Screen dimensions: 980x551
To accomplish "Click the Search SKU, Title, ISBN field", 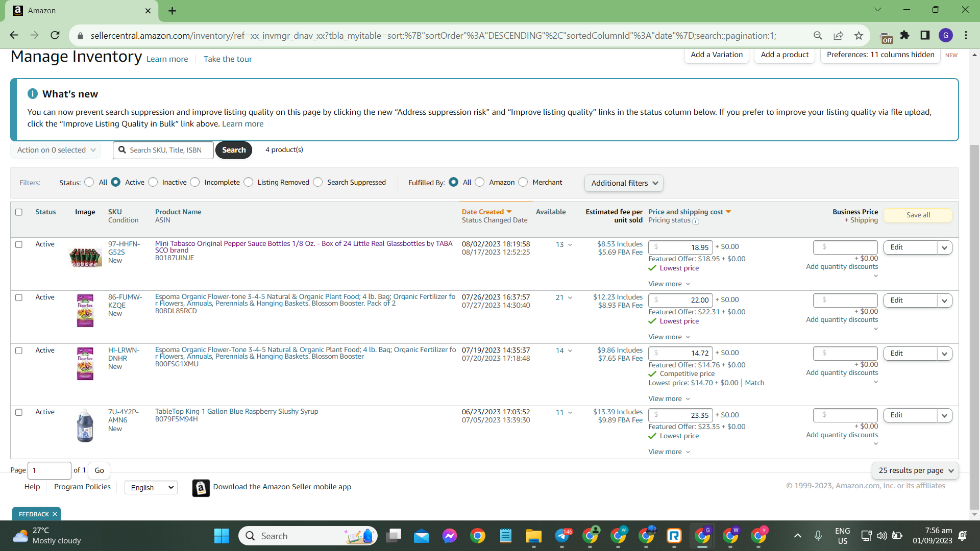I will (163, 150).
